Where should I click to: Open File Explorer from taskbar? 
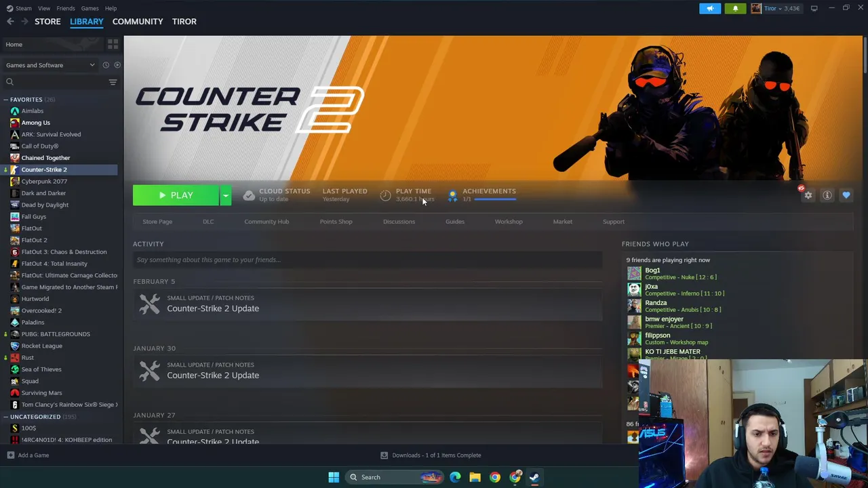pyautogui.click(x=475, y=477)
